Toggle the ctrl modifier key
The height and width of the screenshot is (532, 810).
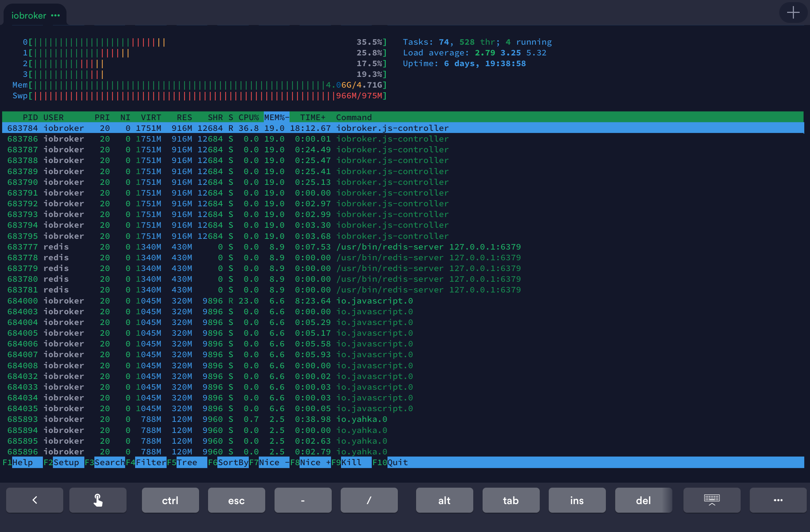point(170,500)
